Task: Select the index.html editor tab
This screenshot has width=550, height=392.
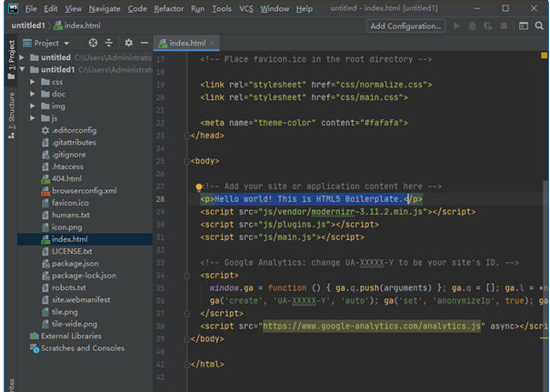Action: pyautogui.click(x=186, y=43)
